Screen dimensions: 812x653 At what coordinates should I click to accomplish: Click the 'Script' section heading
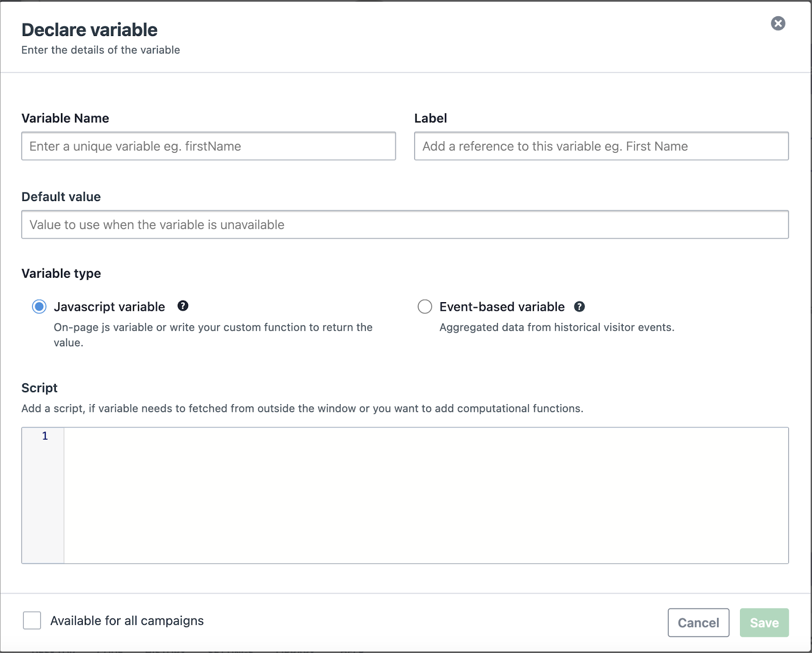tap(39, 388)
